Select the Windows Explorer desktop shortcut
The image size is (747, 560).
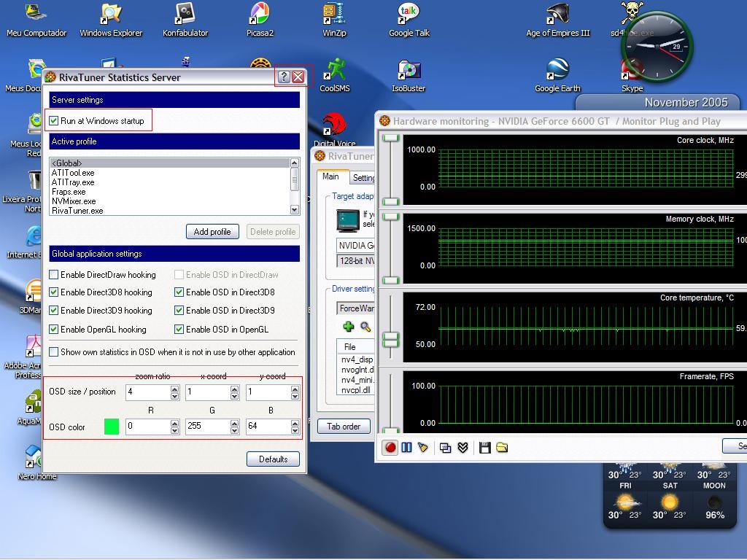click(x=111, y=20)
